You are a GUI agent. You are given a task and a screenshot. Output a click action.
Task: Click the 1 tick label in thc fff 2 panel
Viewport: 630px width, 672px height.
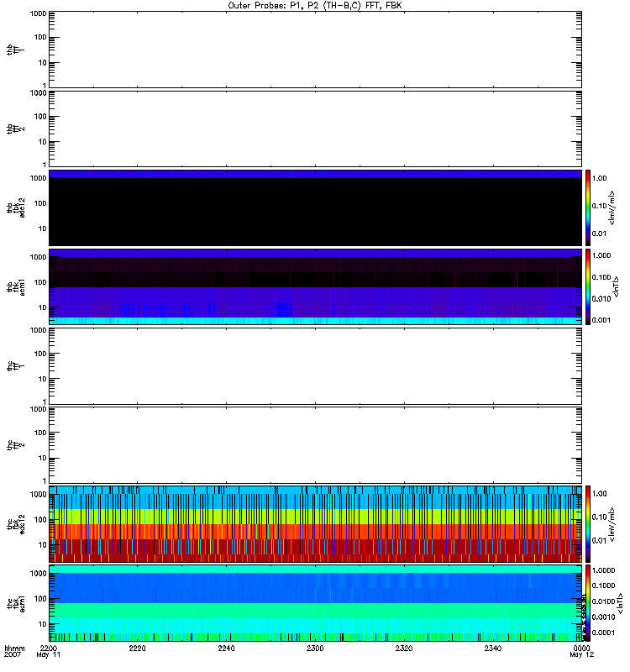[45, 480]
